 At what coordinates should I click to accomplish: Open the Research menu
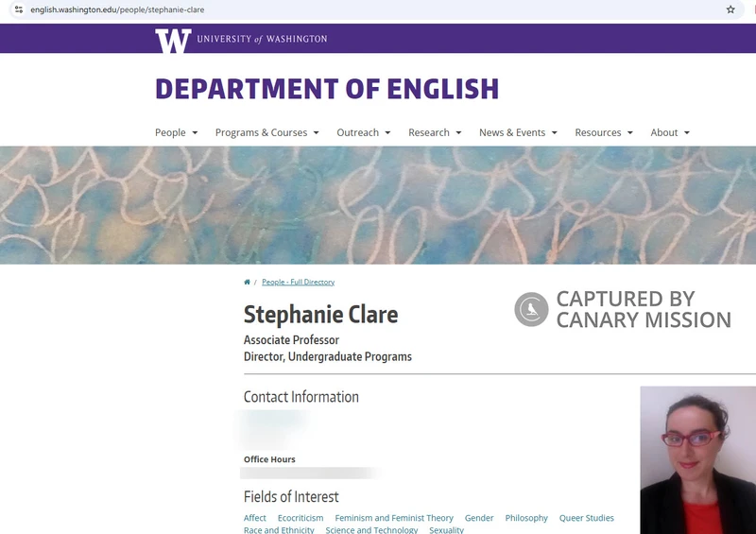429,132
